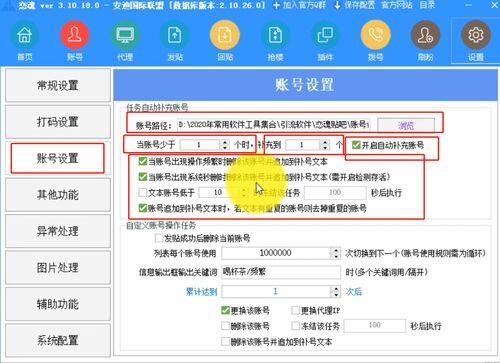Open 目录 in title bar

[427, 5]
